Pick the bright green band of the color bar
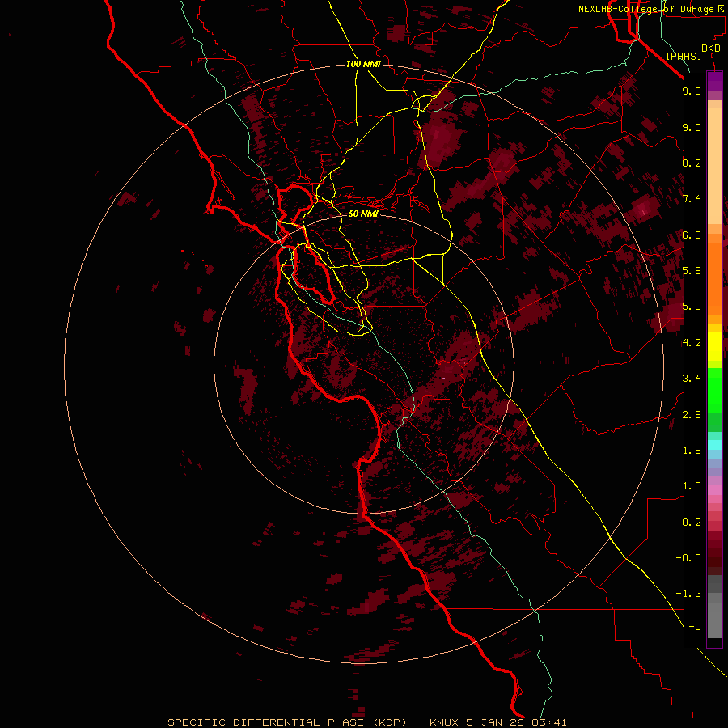 (714, 391)
